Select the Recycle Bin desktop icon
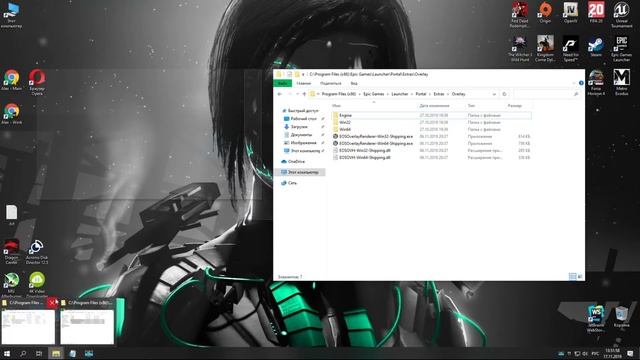This screenshot has width=640, height=360. click(622, 316)
